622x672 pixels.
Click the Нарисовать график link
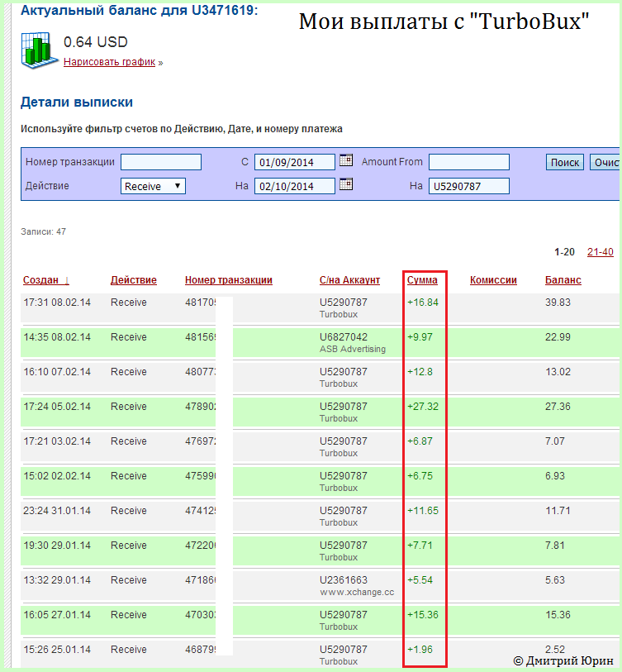[109, 62]
